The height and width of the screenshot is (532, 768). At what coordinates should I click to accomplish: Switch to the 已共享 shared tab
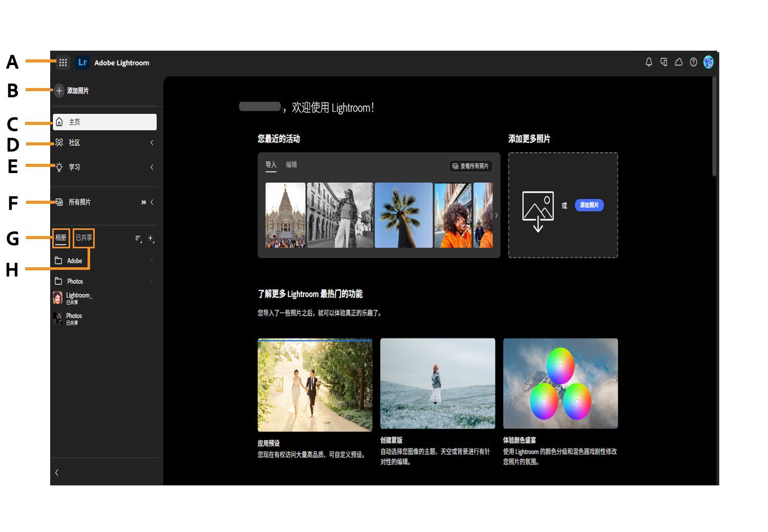pos(83,238)
